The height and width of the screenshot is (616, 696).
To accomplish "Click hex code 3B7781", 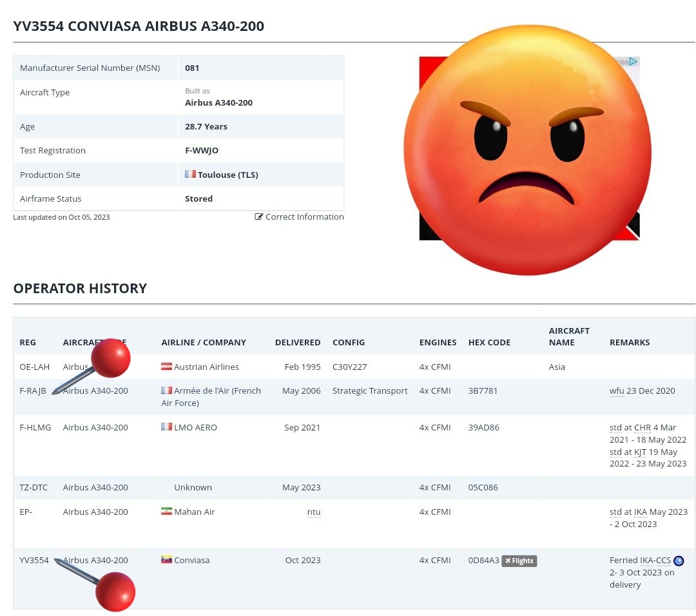I will [x=483, y=391].
